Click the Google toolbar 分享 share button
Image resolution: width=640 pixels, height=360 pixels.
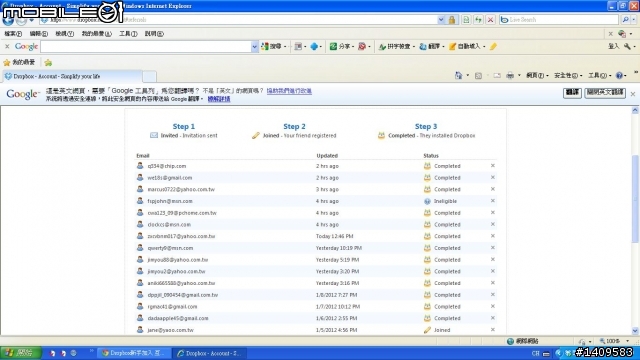(x=340, y=47)
